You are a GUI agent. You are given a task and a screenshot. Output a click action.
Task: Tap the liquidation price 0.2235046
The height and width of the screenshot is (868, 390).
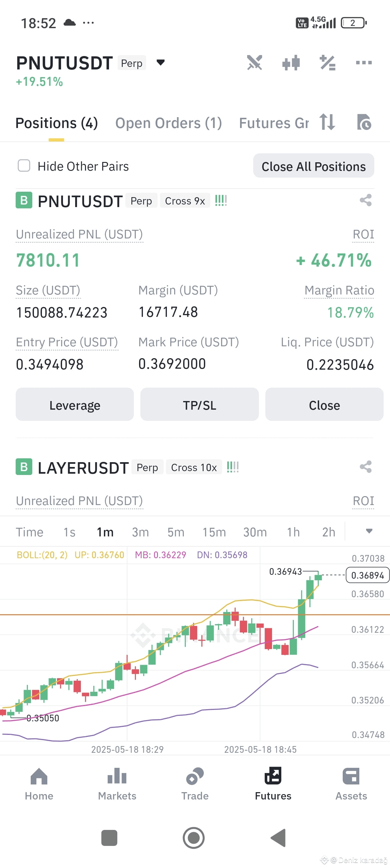point(340,365)
